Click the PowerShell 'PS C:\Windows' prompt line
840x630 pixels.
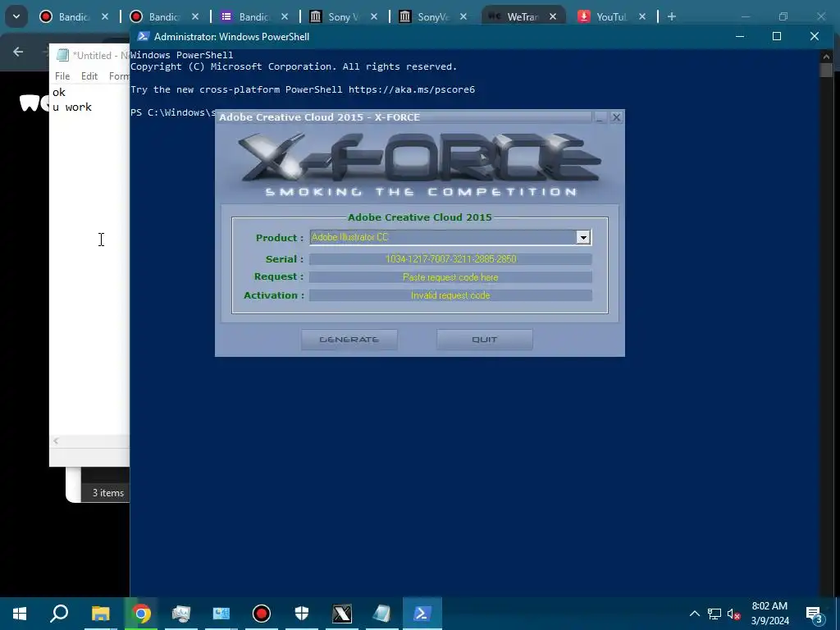(x=172, y=112)
